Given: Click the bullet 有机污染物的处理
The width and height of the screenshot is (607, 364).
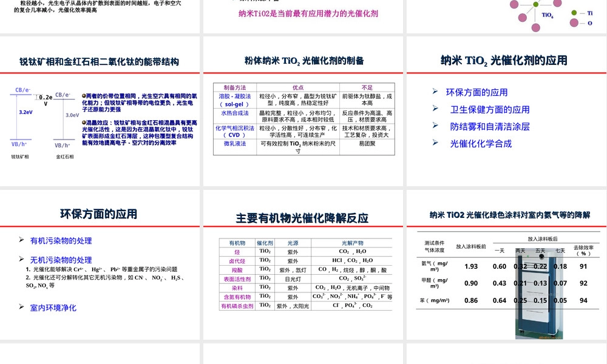Looking at the screenshot, I should 61,241.
